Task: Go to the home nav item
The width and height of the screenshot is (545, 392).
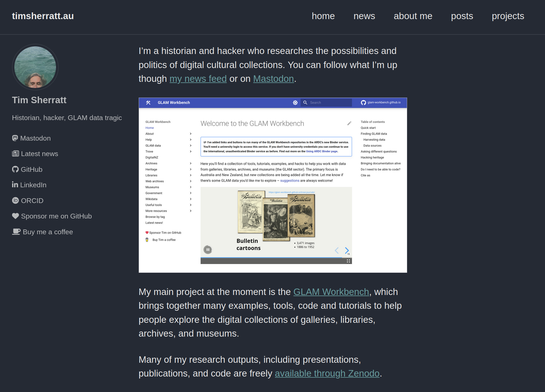Action: point(323,16)
